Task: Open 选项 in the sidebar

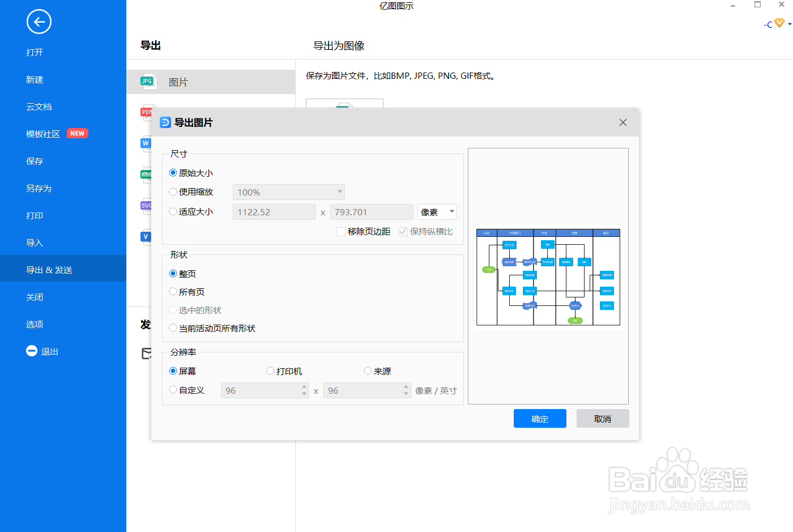Action: (35, 324)
